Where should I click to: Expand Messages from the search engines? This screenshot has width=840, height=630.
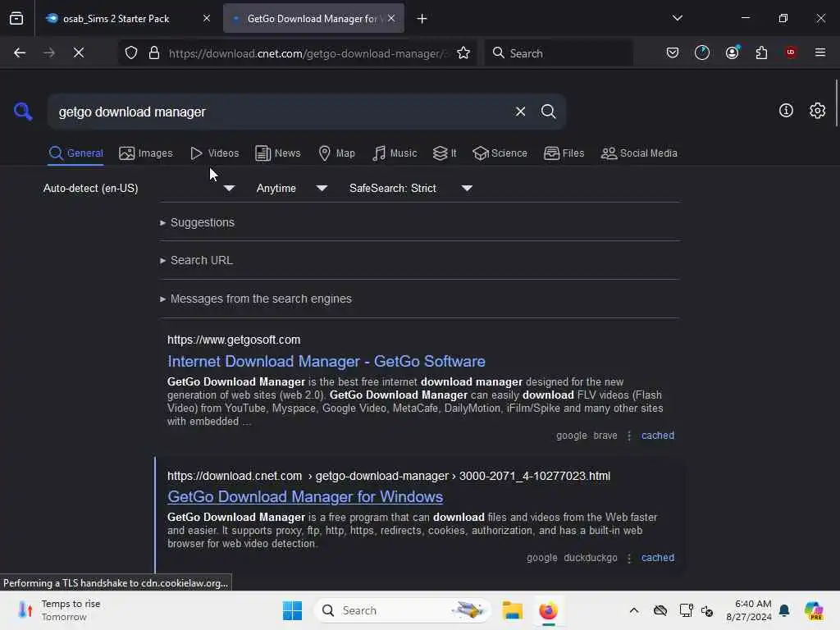pos(256,299)
